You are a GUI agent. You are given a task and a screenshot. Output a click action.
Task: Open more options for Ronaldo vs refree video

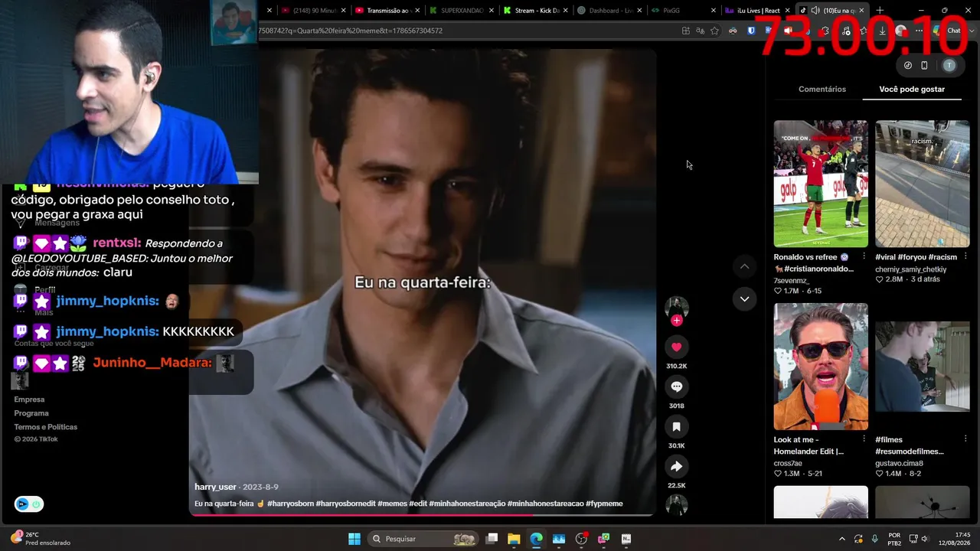point(864,257)
